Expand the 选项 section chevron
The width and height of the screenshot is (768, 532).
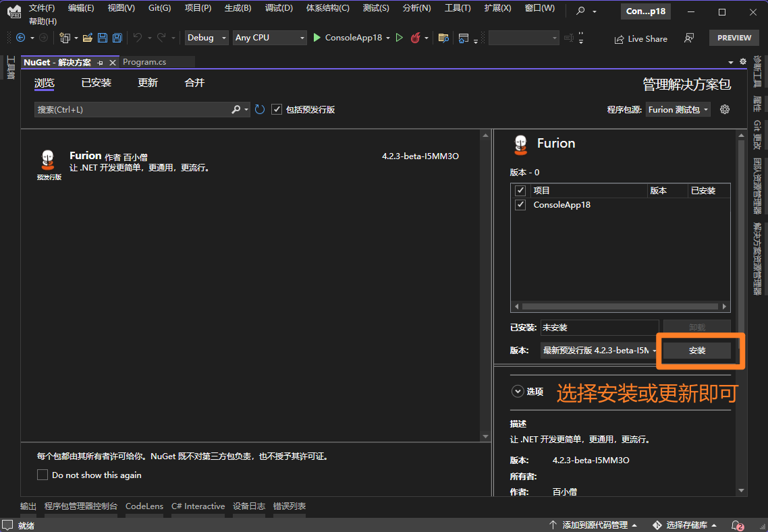pyautogui.click(x=518, y=391)
